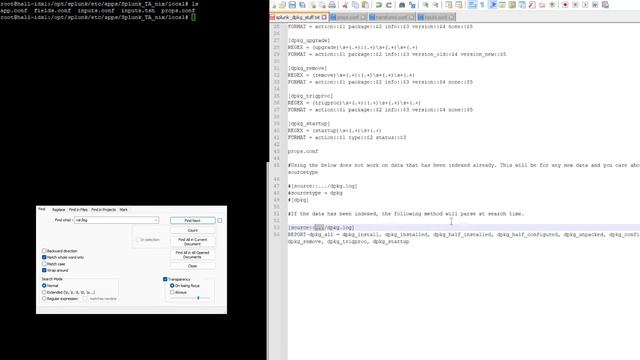The image size is (640, 360).
Task: Click the Count button
Action: 193,231
